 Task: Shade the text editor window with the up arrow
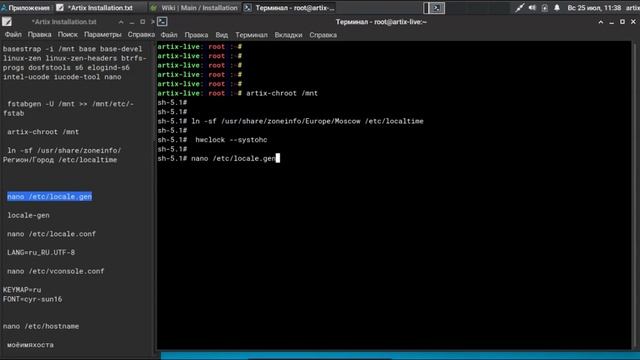(x=121, y=22)
